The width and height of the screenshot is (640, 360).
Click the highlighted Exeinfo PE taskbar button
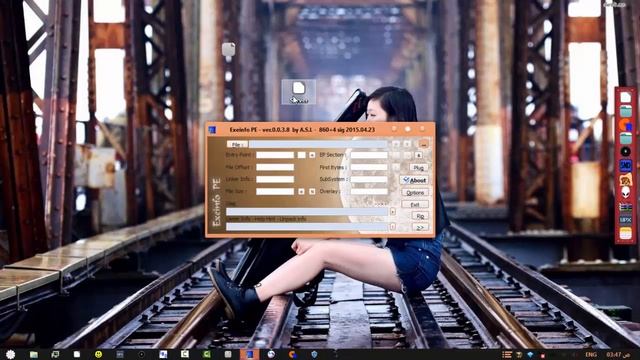[x=249, y=354]
